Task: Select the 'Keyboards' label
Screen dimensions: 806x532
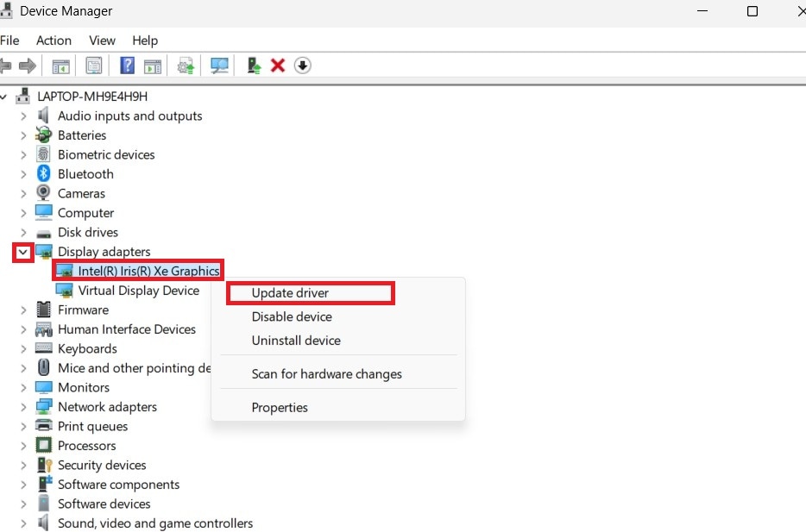Action: click(87, 348)
